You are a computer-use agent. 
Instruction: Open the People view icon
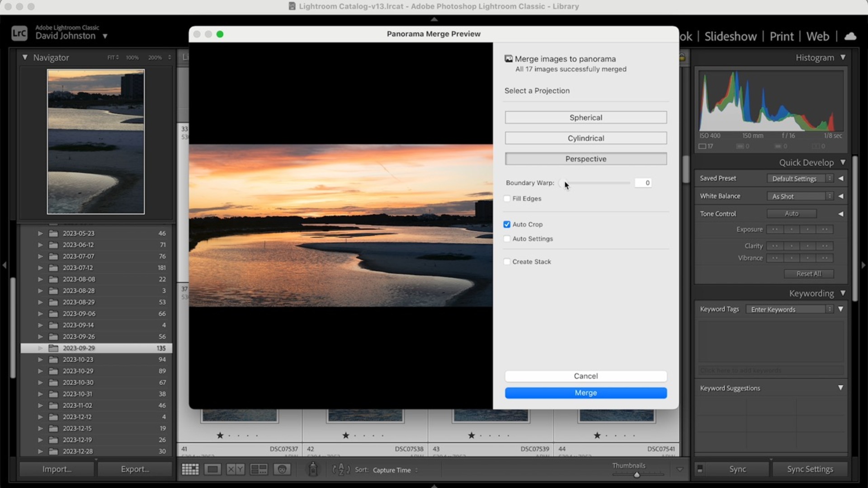[283, 469]
